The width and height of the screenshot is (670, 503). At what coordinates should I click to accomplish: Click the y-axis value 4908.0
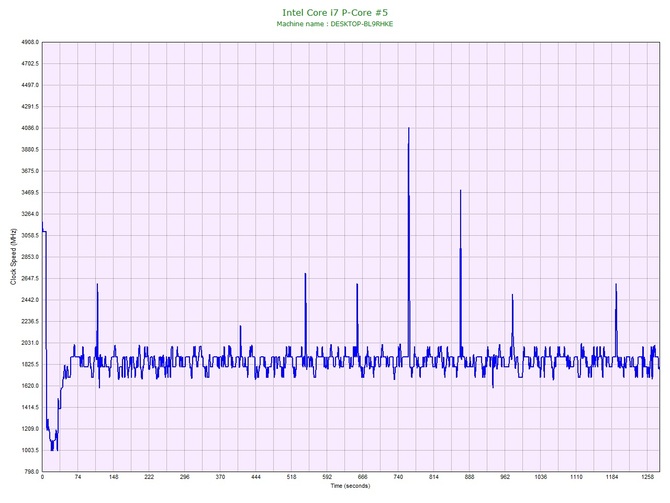pyautogui.click(x=30, y=42)
